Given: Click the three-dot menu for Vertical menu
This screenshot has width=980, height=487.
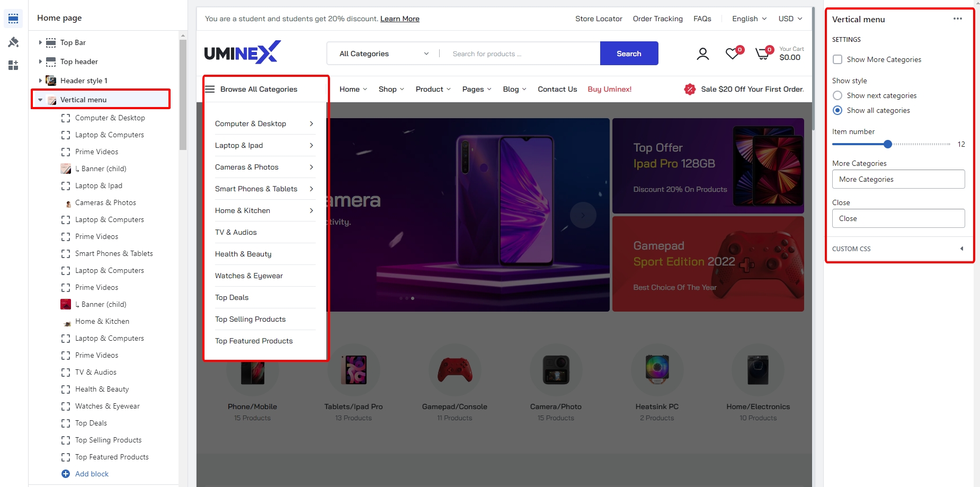Looking at the screenshot, I should pyautogui.click(x=957, y=19).
